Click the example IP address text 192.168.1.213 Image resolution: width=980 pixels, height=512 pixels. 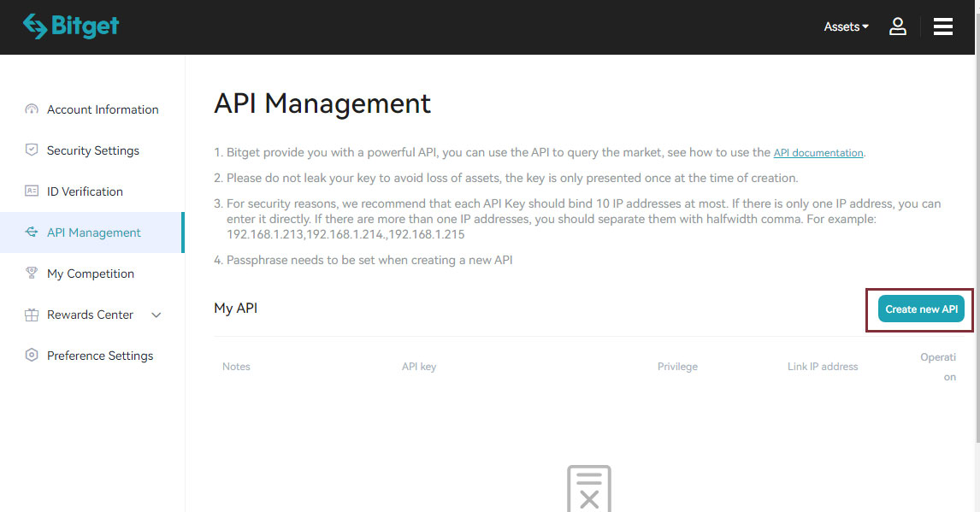(x=265, y=235)
